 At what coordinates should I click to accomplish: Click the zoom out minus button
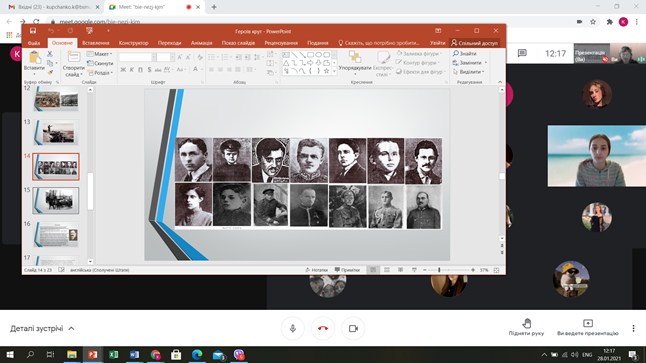(x=425, y=270)
